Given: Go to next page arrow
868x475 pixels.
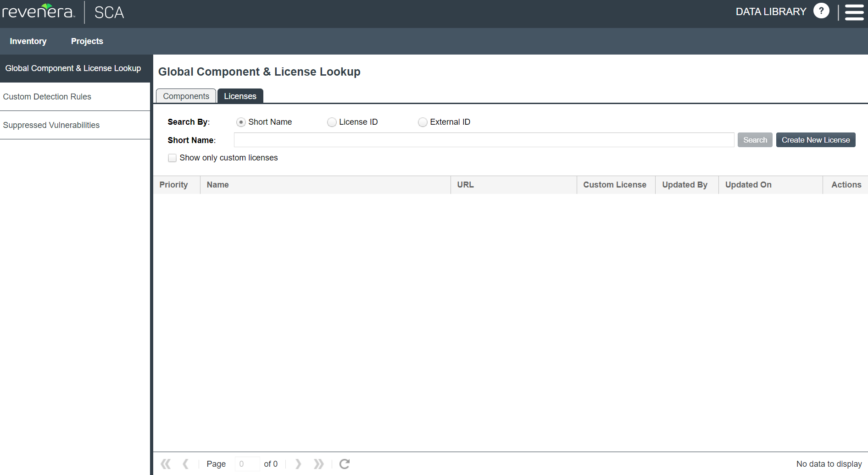Looking at the screenshot, I should click(x=298, y=464).
